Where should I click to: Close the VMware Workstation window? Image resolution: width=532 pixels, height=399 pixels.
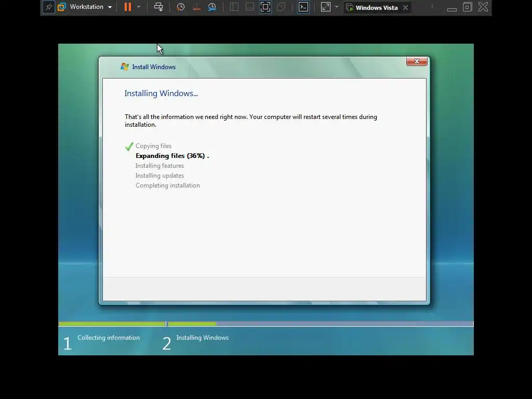483,7
